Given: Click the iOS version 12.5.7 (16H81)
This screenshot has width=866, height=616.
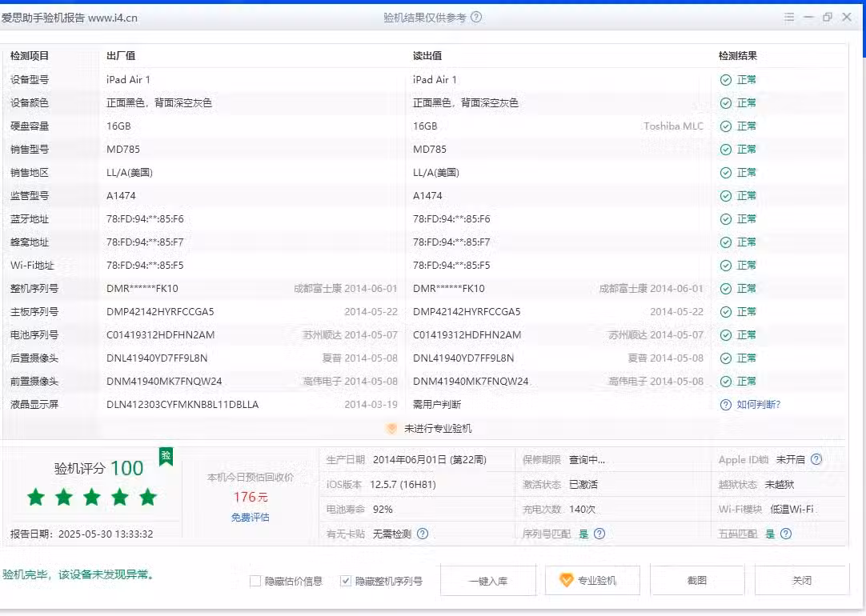Looking at the screenshot, I should (x=403, y=485).
